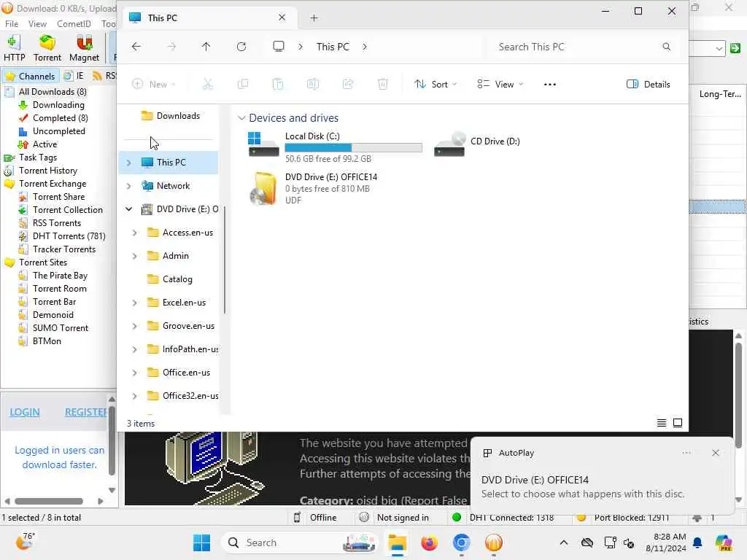Open the More options ellipsis in Explorer
This screenshot has width=747, height=560.
(550, 85)
